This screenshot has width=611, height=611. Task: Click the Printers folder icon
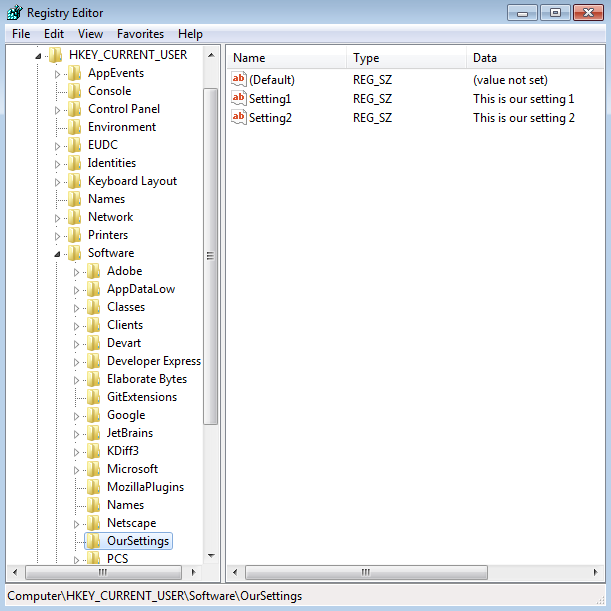coord(75,235)
